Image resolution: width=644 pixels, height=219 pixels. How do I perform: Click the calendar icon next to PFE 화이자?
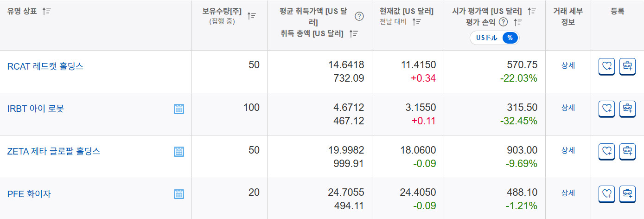point(179,194)
